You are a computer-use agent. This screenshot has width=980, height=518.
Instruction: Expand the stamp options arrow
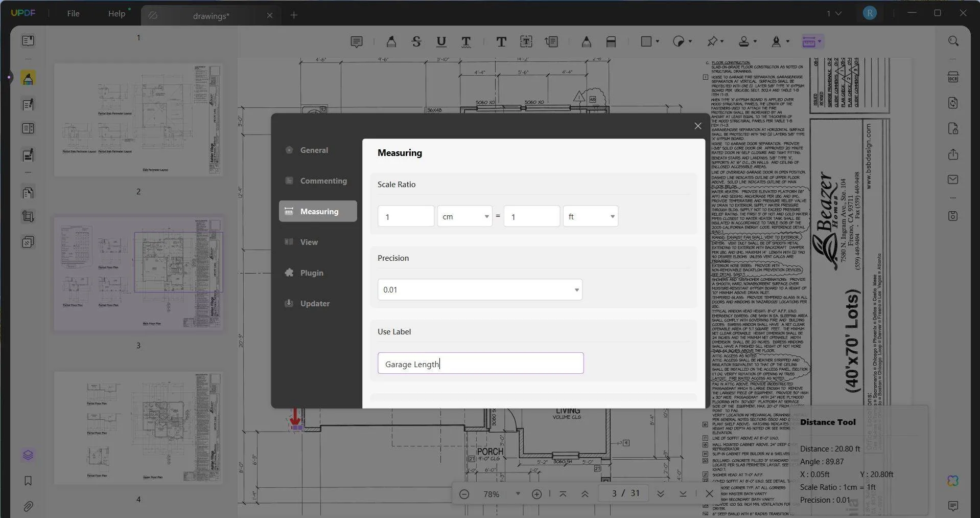tap(755, 41)
